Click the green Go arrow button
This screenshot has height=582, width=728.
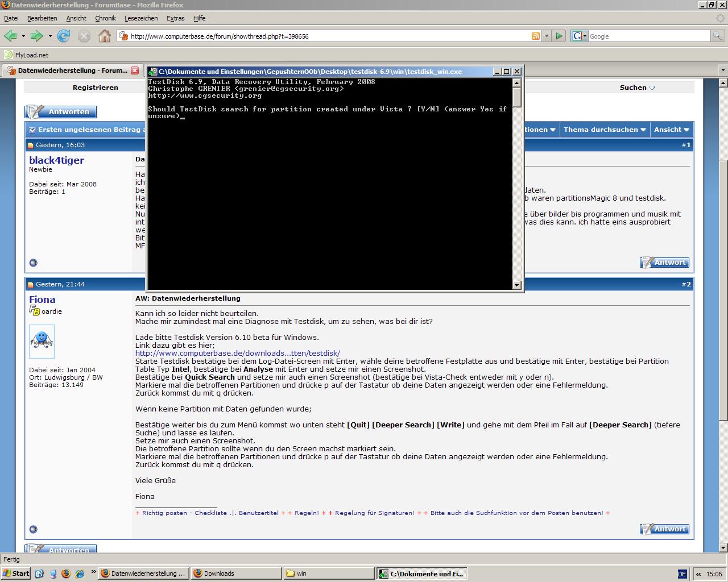coord(559,36)
